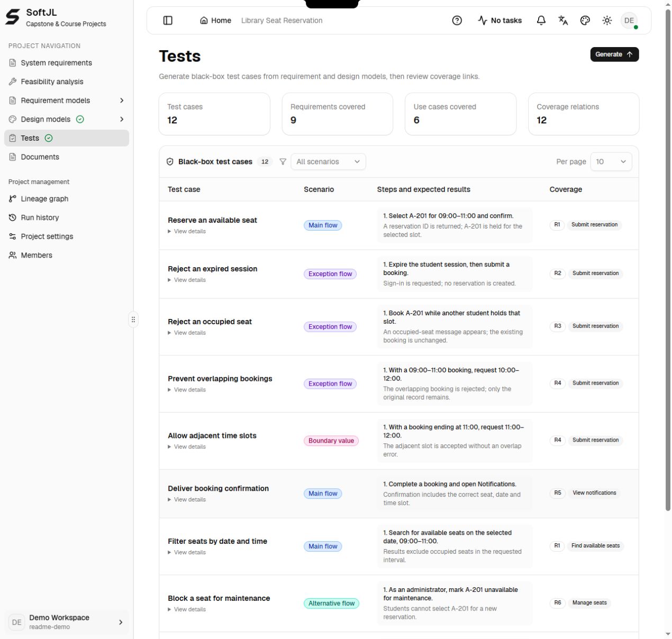Click Feasibility analysis wrench icon

click(13, 81)
